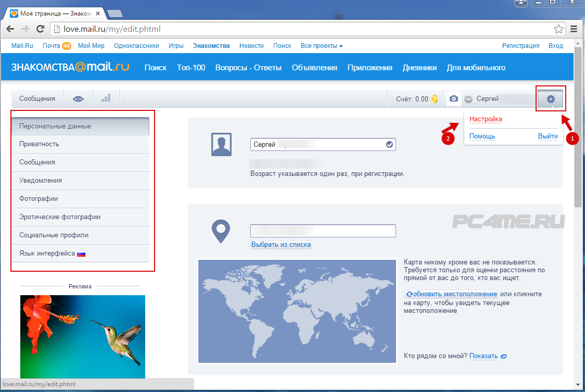The image size is (585, 392).
Task: Click Мой Мир in the top bar
Action: coord(91,45)
